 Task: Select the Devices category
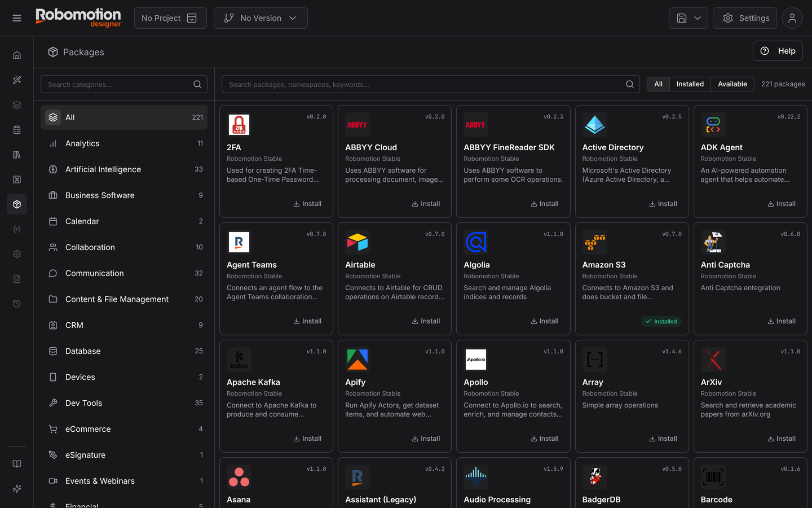click(124, 377)
